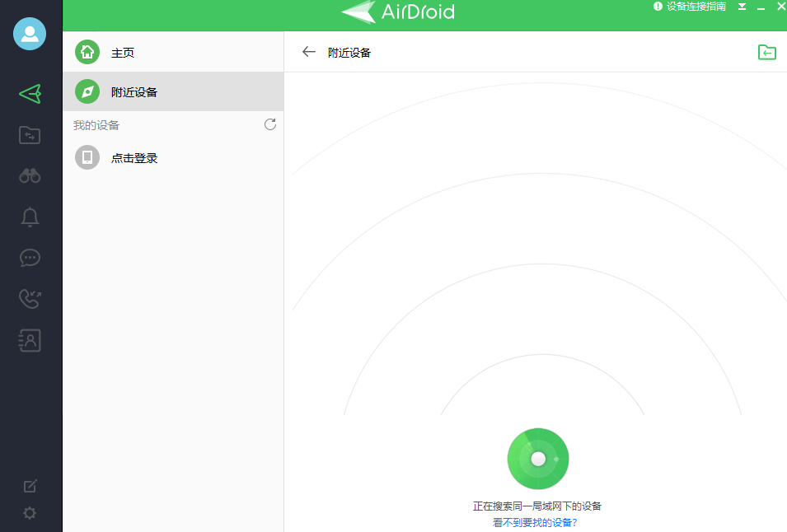Click the feedback edit pencil icon
The image size is (787, 532).
pyautogui.click(x=30, y=485)
